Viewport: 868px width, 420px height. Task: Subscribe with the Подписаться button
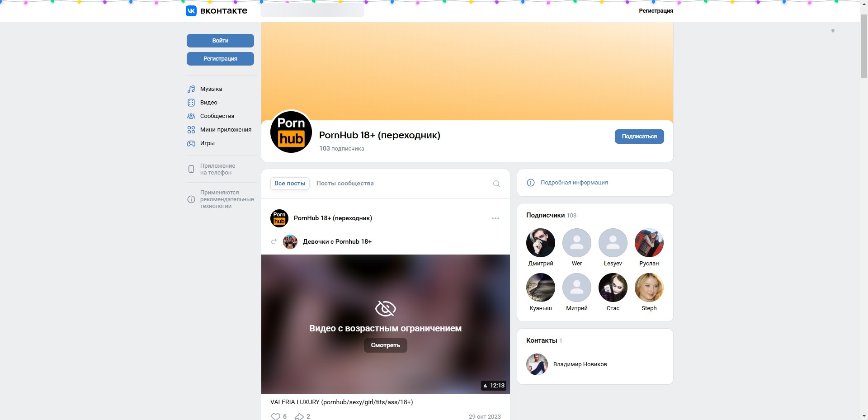coord(639,137)
